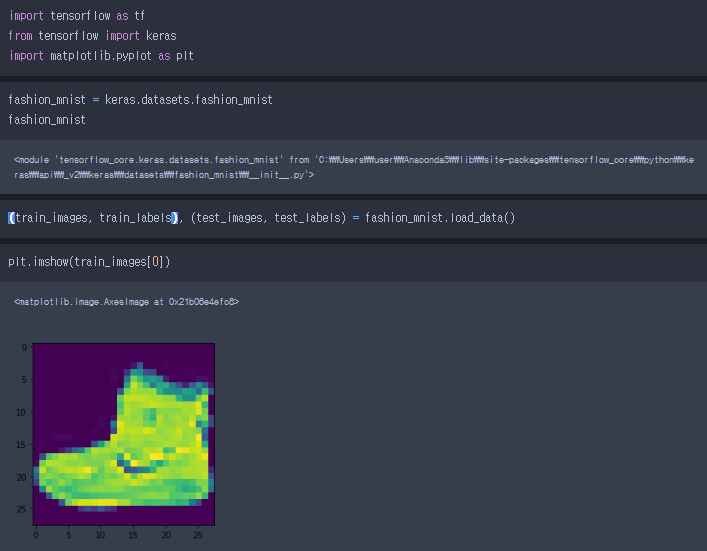Click the AxesImage output text
Screen dimensions: 707x551
126,302
